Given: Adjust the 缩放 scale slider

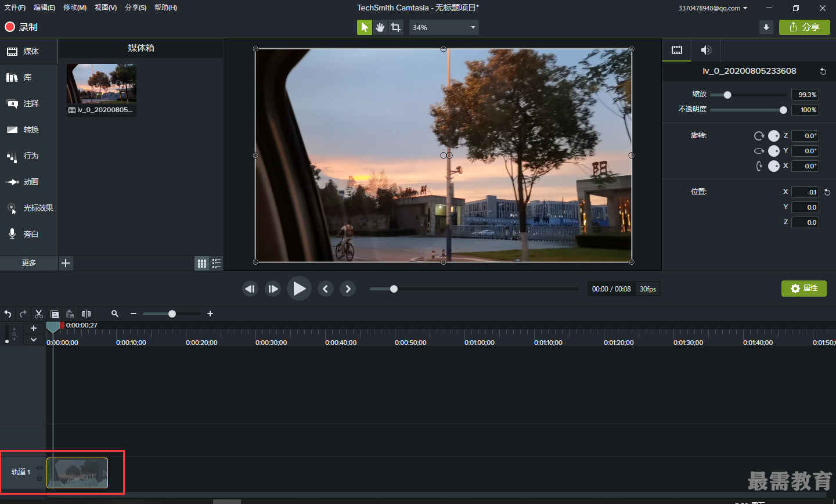Looking at the screenshot, I should click(749, 95).
